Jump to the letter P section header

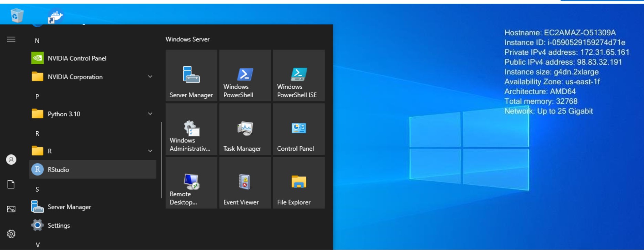tap(37, 96)
